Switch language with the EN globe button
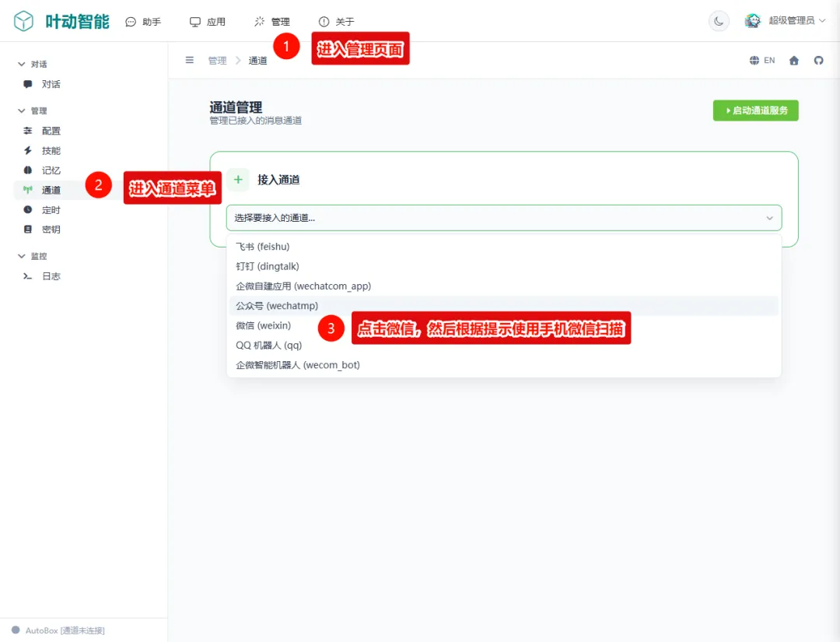The height and width of the screenshot is (642, 840). tap(761, 60)
